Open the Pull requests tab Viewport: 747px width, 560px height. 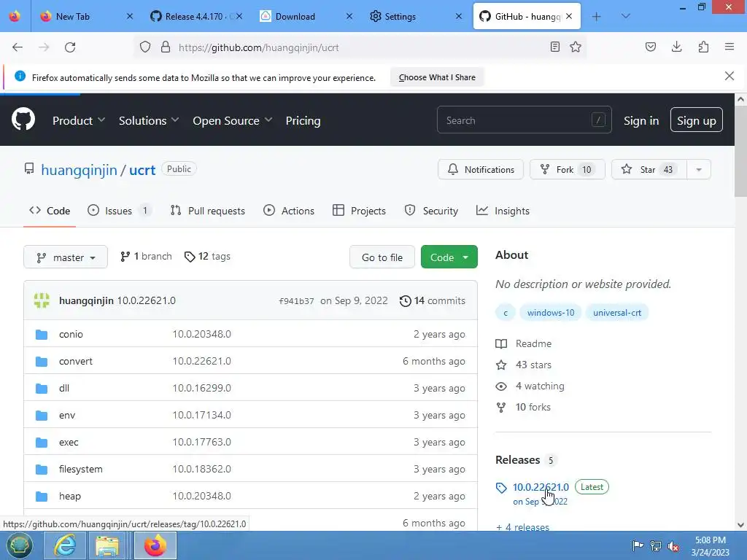(208, 211)
